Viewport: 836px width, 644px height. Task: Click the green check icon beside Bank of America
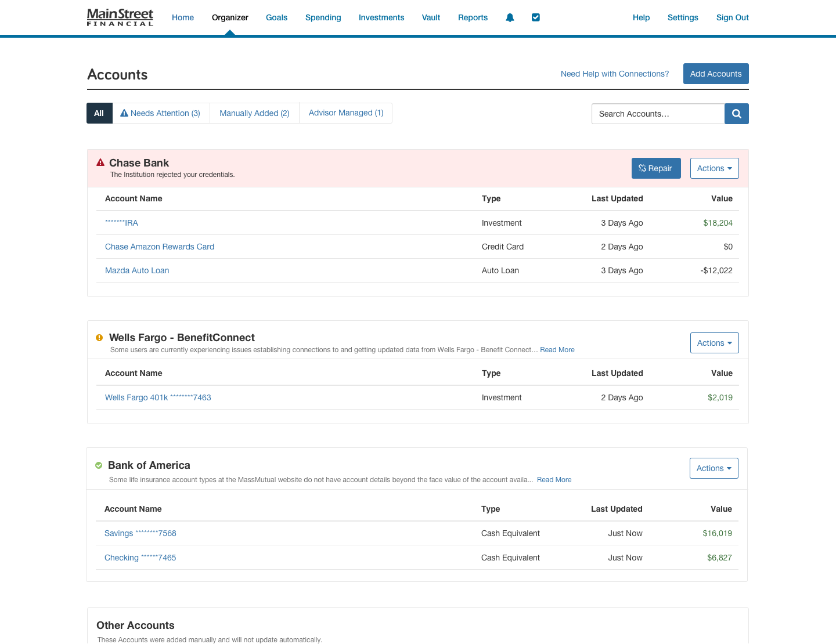(x=99, y=465)
